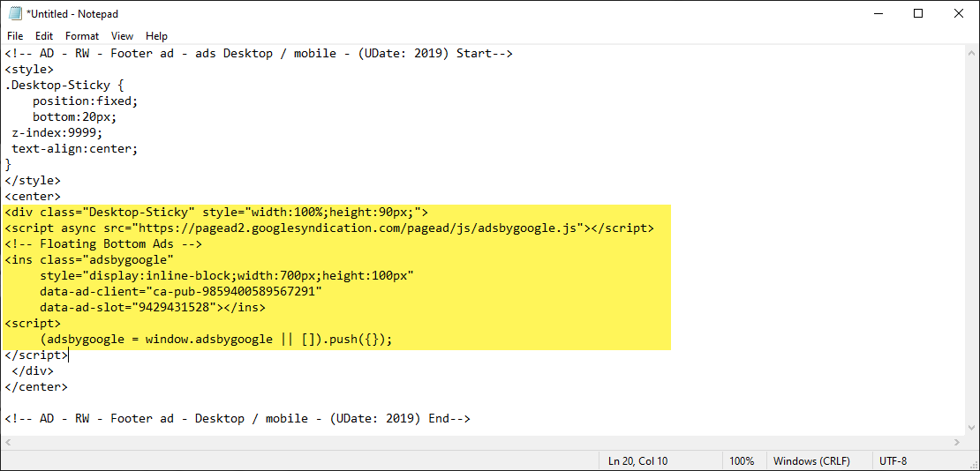This screenshot has width=980, height=471.
Task: Open the Help menu
Action: [x=156, y=35]
